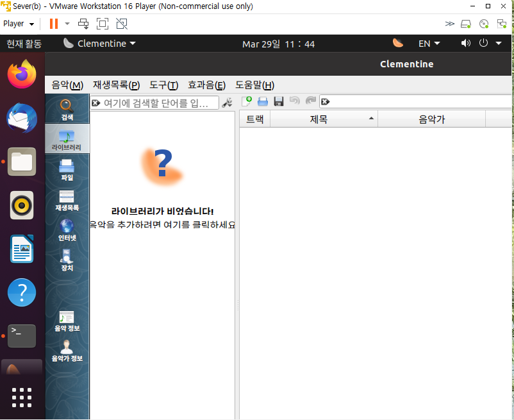Create a new playlist with plus icon
Viewport: 514px width, 420px height.
pos(247,101)
